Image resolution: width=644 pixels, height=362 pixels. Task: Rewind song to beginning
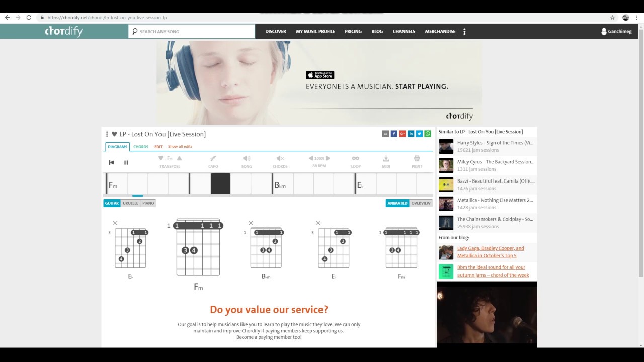point(111,162)
